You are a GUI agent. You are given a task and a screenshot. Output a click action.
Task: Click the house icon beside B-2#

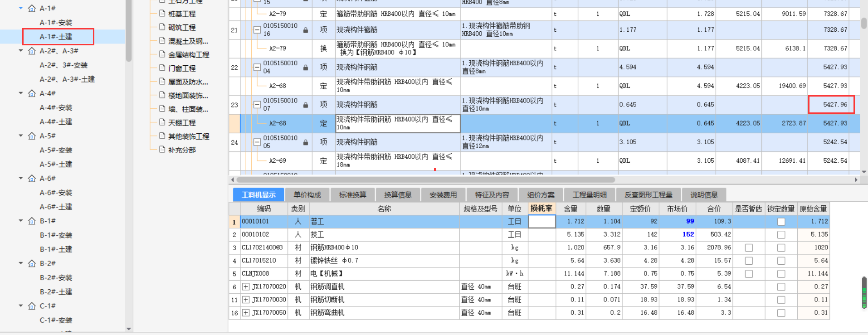coord(32,263)
